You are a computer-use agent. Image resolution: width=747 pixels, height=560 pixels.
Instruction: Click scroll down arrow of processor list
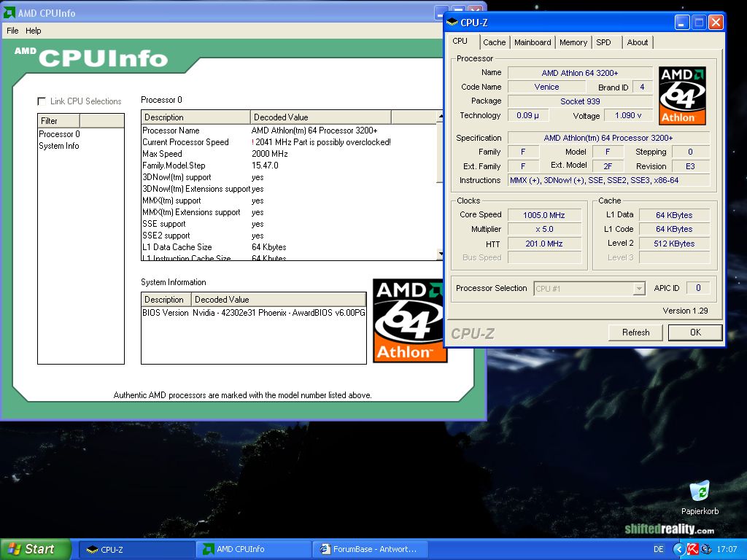tap(440, 254)
